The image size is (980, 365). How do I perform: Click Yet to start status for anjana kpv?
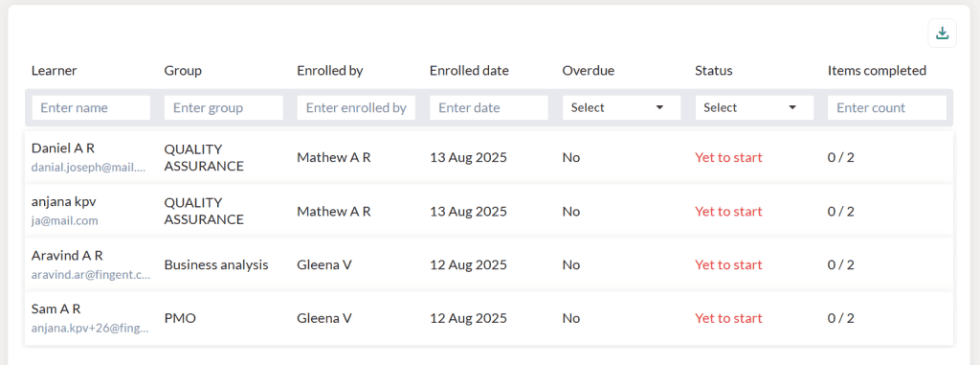point(728,212)
